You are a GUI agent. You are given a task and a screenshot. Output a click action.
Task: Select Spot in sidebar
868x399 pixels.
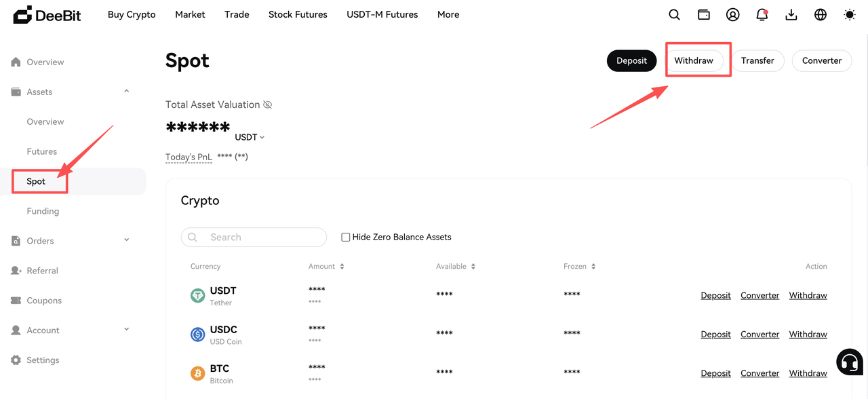(x=36, y=181)
